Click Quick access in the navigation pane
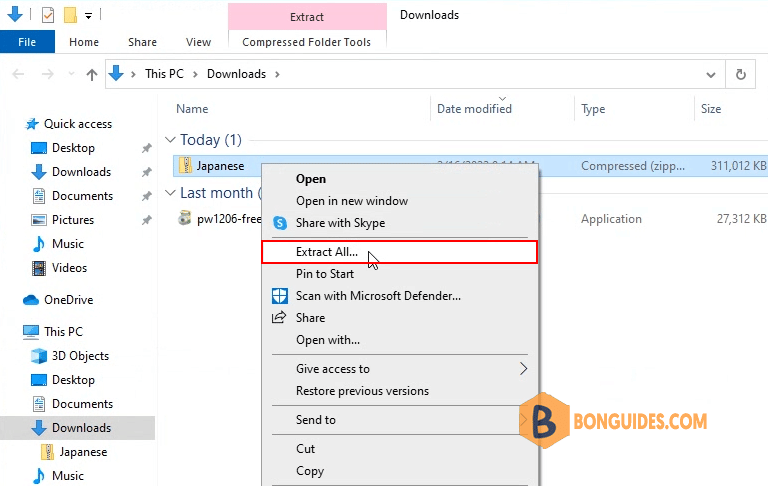This screenshot has height=486, width=768. [77, 124]
